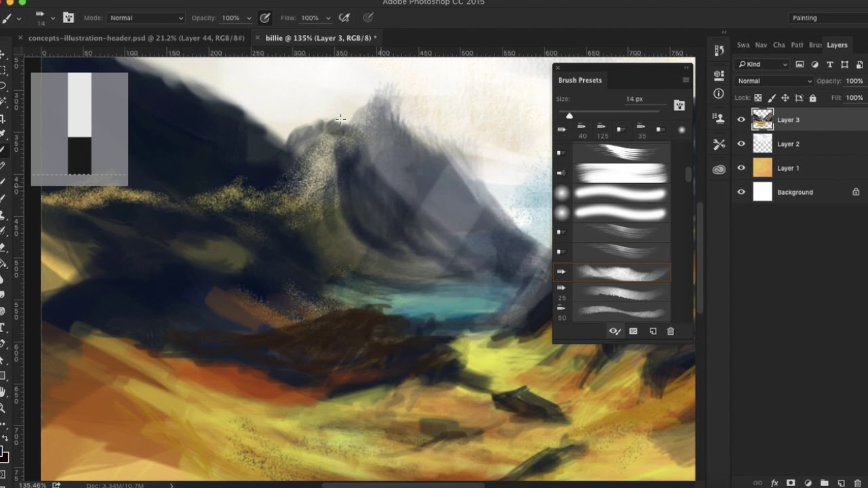Select the soft round recent brush
This screenshot has width=868, height=488.
coord(682,129)
